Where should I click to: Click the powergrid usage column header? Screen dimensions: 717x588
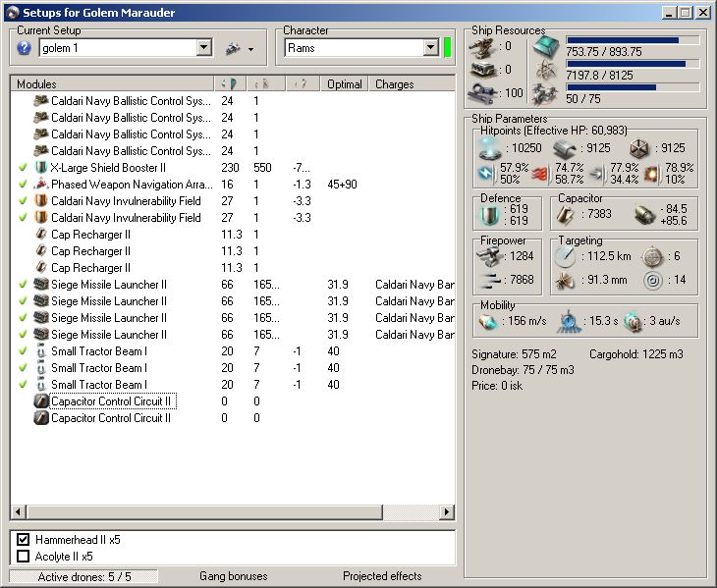[x=266, y=84]
